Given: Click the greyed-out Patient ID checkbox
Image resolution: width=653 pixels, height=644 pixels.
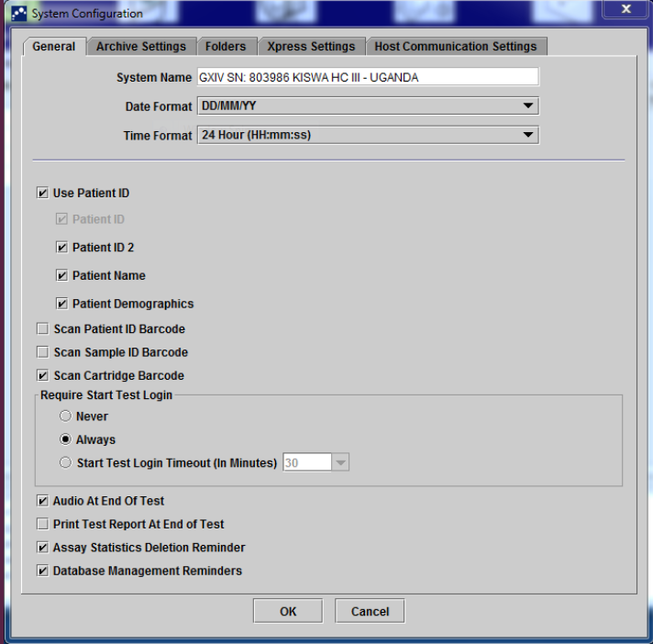Looking at the screenshot, I should click(61, 219).
